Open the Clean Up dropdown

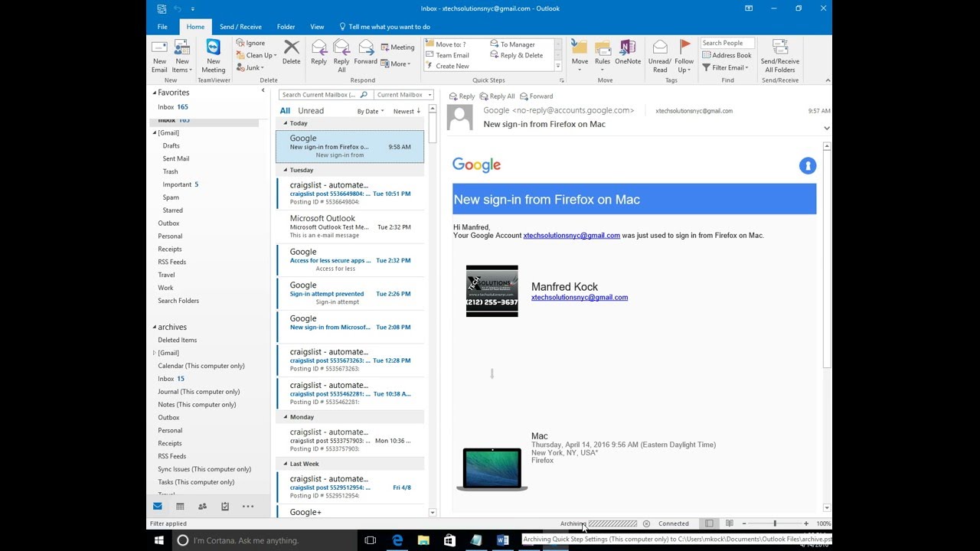[x=256, y=55]
